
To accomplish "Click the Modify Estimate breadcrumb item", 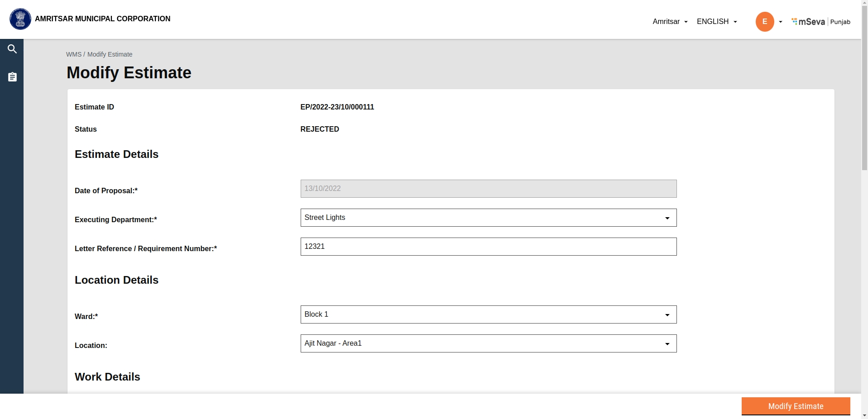I will (110, 54).
